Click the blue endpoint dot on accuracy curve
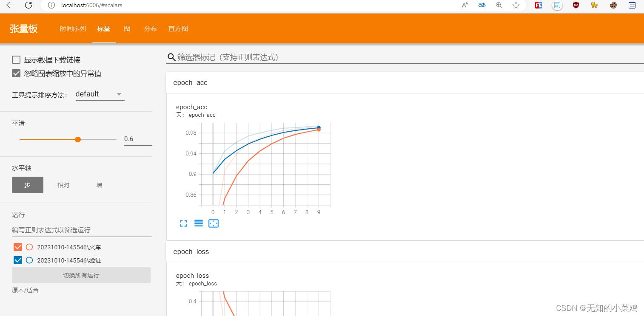644x316 pixels. click(x=319, y=128)
